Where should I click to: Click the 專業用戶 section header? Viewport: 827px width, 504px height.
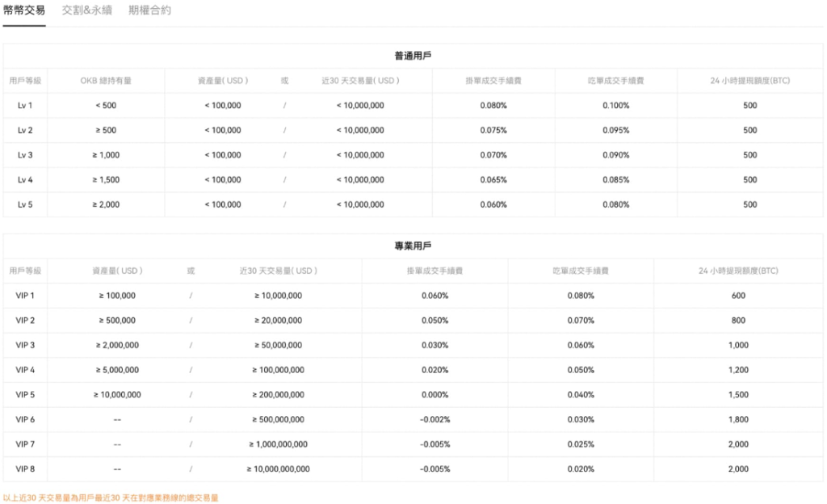click(413, 245)
